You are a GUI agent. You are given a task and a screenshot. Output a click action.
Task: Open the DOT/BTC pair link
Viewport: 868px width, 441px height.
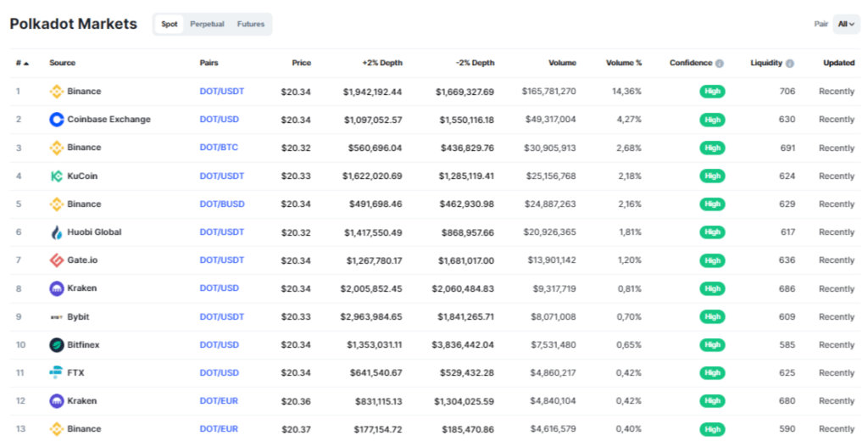tap(219, 148)
